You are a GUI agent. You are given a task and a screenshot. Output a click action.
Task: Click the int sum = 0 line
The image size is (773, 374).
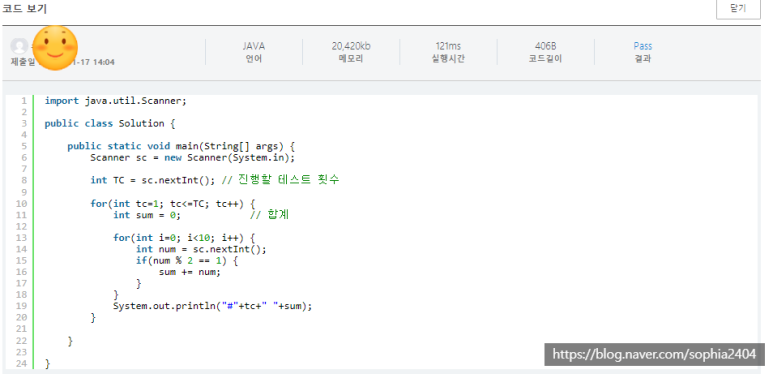click(x=147, y=215)
